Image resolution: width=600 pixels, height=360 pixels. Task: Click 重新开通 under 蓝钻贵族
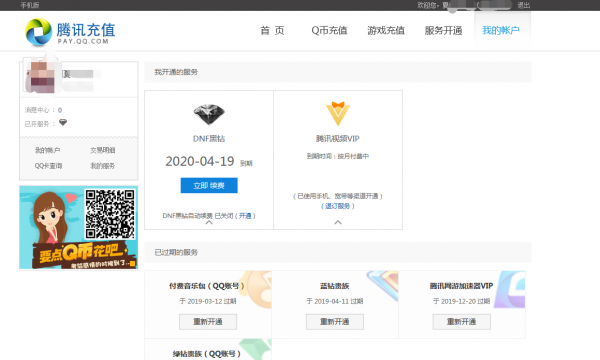point(335,322)
